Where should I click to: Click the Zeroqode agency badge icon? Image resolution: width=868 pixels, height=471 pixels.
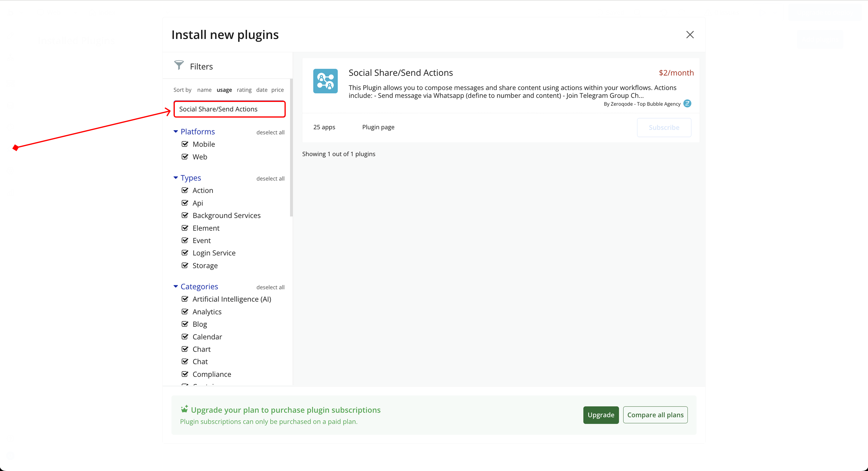click(687, 103)
